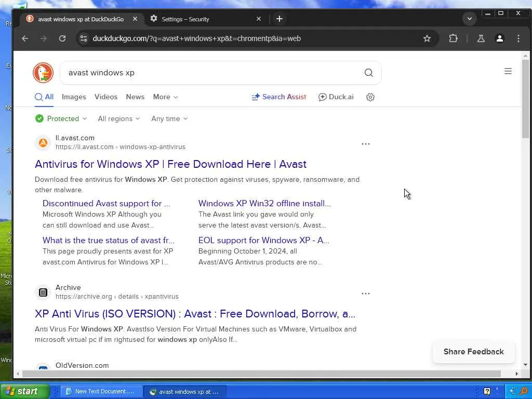Screen dimensions: 532x399
Task: Open Antivirus for Windows XP Avast result
Action: point(170,164)
